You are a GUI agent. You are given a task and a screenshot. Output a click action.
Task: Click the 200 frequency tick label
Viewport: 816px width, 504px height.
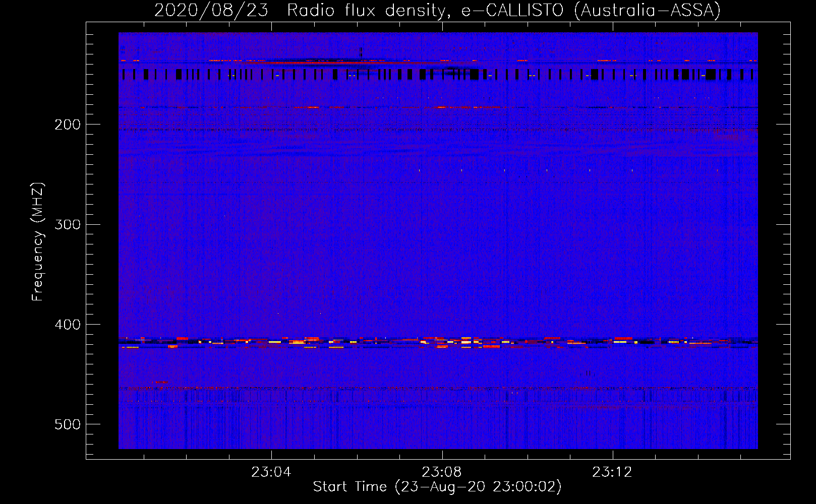[68, 124]
